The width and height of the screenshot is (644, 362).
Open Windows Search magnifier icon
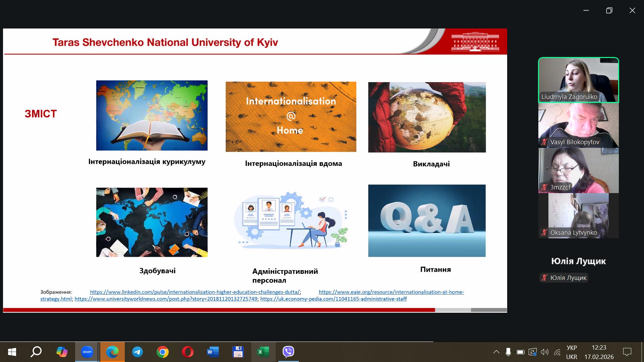36,352
